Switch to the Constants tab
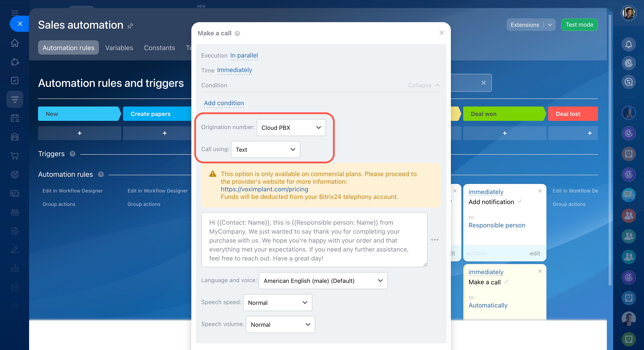Screen dimensions: 644x350 [x=159, y=48]
